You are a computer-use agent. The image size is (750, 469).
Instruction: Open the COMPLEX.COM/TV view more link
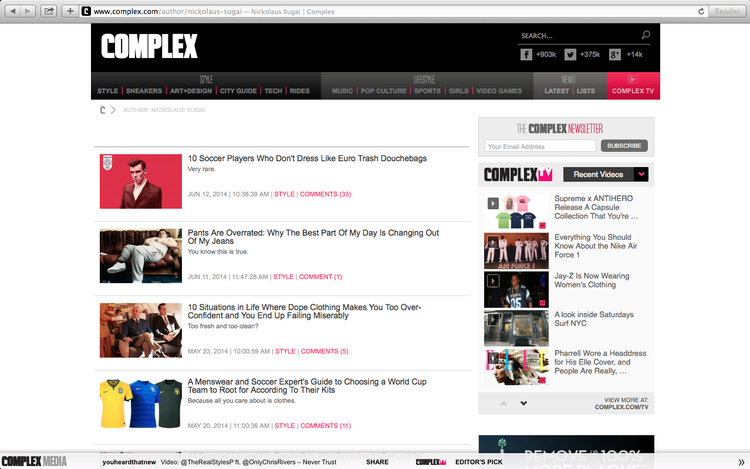[621, 407]
